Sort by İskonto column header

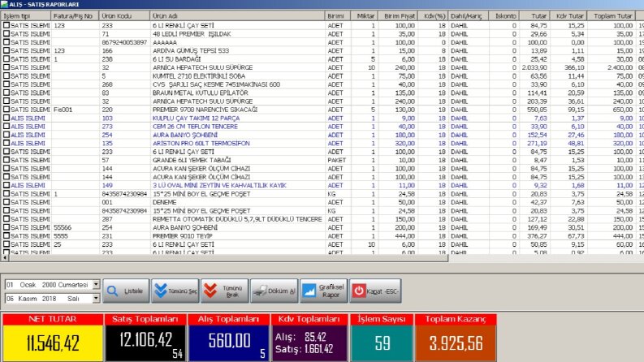pyautogui.click(x=504, y=15)
